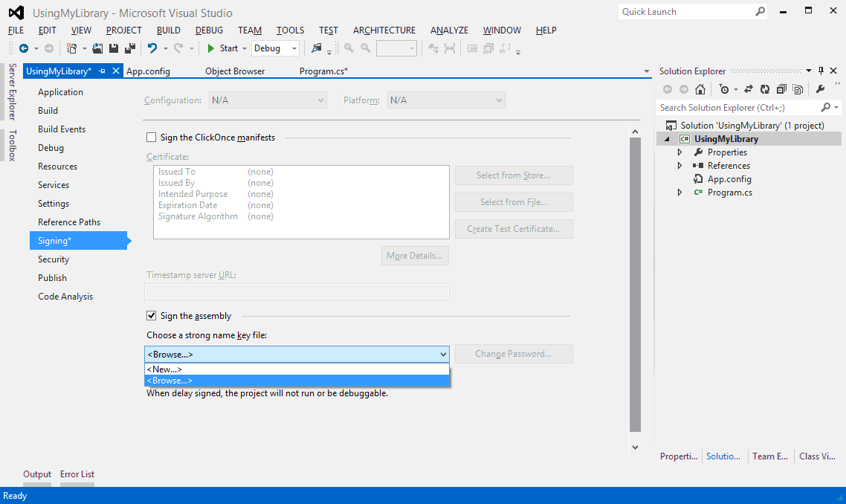
Task: Enable Sign the ClickOnce manifests
Action: tap(152, 137)
